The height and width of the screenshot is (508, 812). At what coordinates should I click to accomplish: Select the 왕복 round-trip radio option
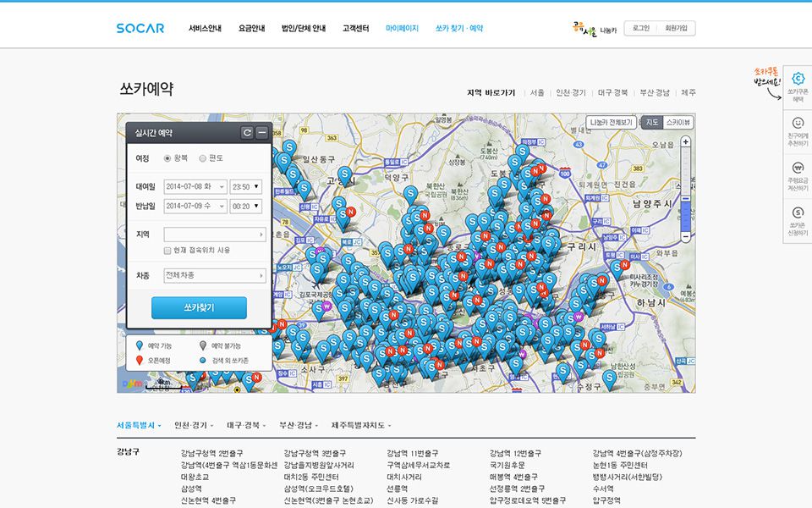167,158
